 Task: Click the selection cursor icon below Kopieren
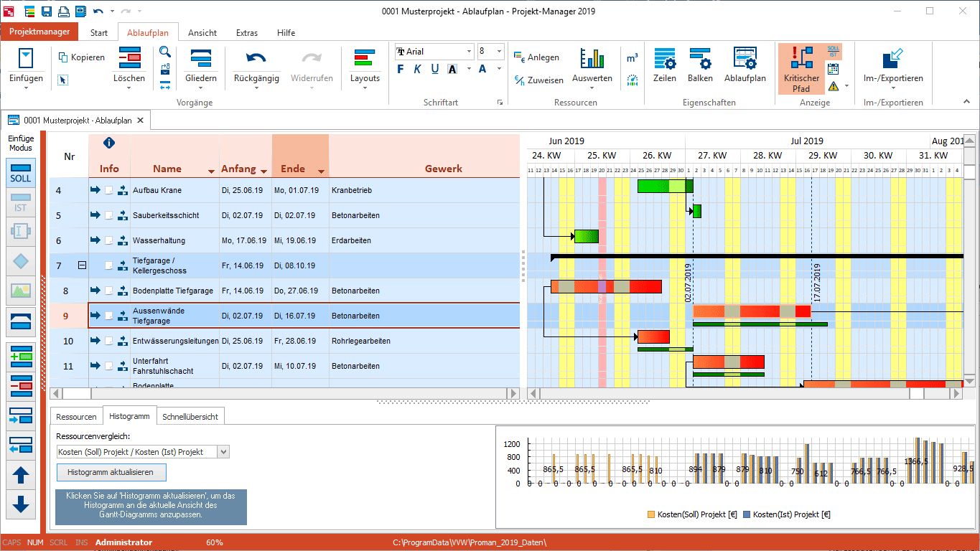coord(63,80)
